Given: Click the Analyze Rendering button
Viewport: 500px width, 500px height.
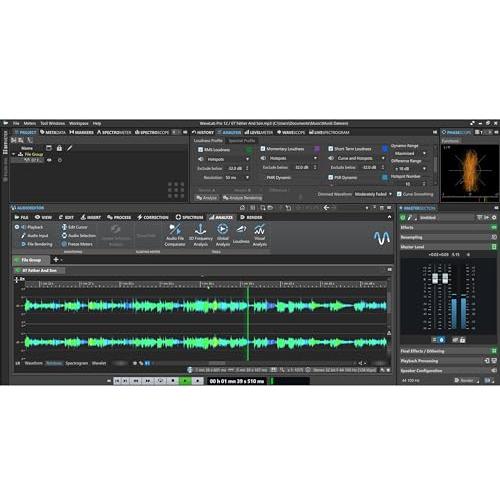Looking at the screenshot, I should coord(242,198).
